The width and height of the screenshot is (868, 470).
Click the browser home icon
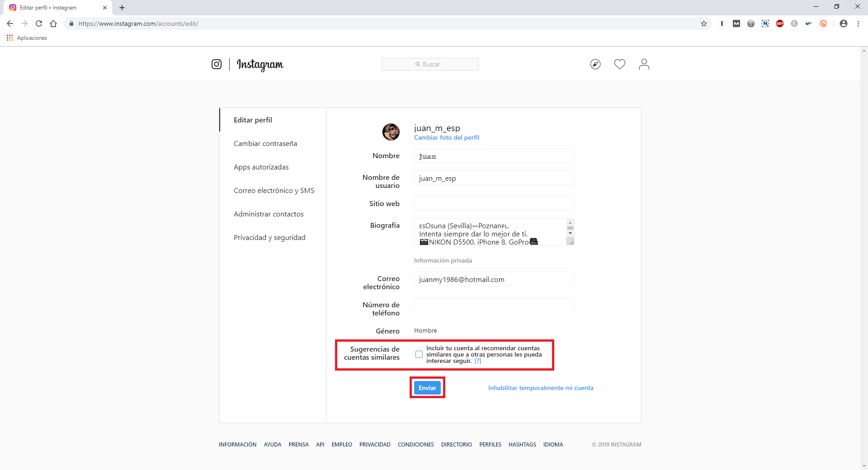tap(53, 23)
